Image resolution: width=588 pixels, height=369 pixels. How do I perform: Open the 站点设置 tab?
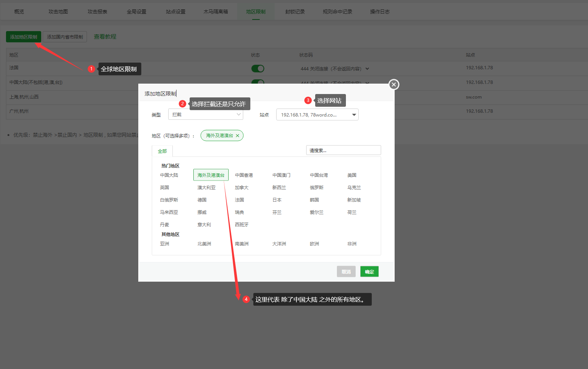[x=176, y=12]
